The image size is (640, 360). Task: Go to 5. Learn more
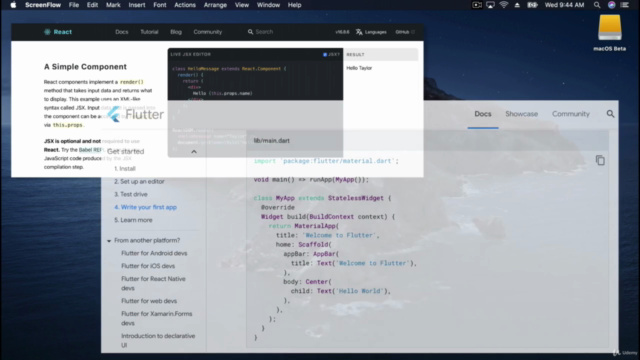tap(133, 220)
